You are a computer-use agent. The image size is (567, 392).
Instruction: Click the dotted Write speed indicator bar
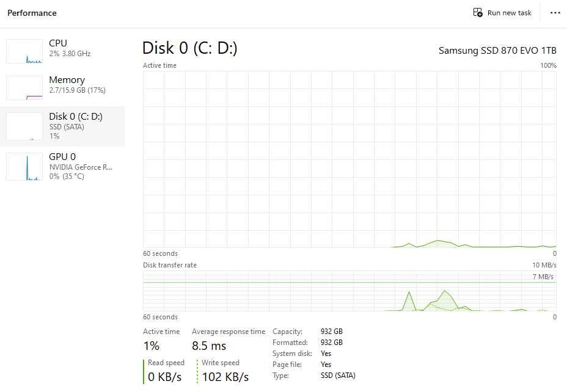click(198, 371)
